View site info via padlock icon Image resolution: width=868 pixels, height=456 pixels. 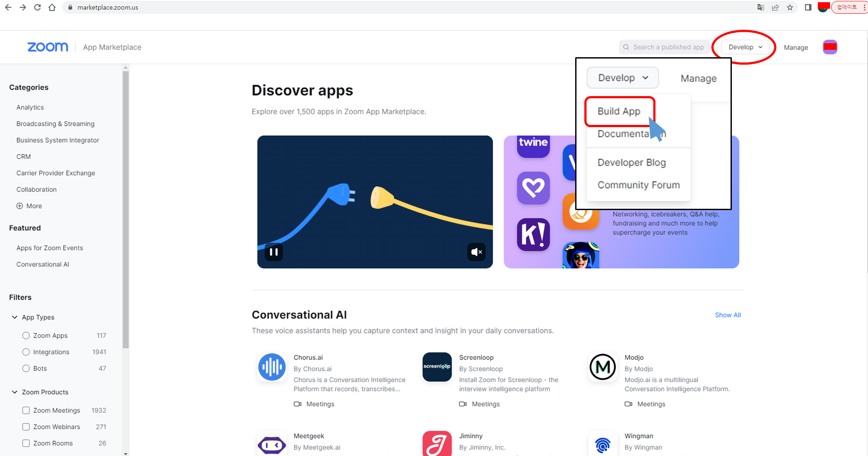coord(70,7)
